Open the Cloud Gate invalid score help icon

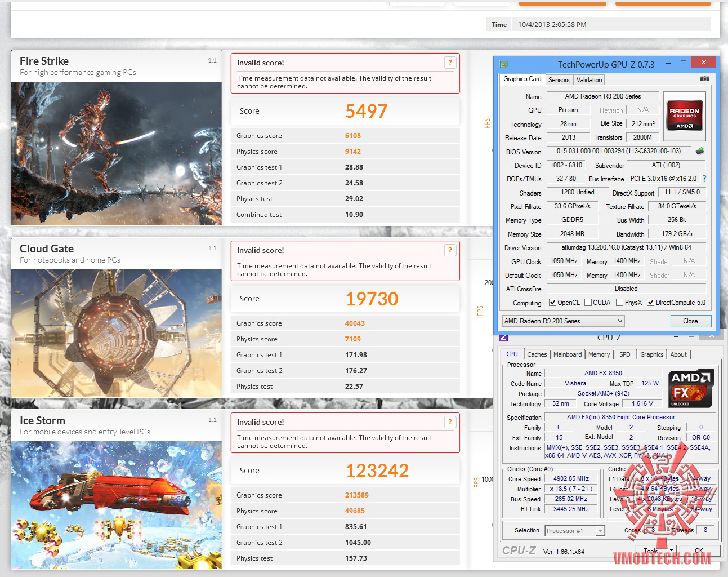pyautogui.click(x=450, y=250)
